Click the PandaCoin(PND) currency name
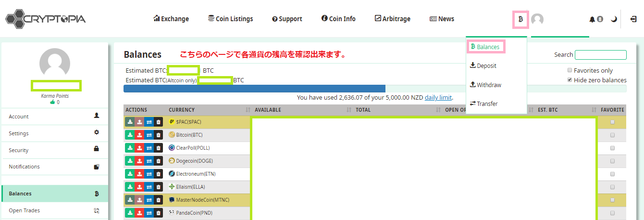Image resolution: width=644 pixels, height=220 pixels. 194,213
